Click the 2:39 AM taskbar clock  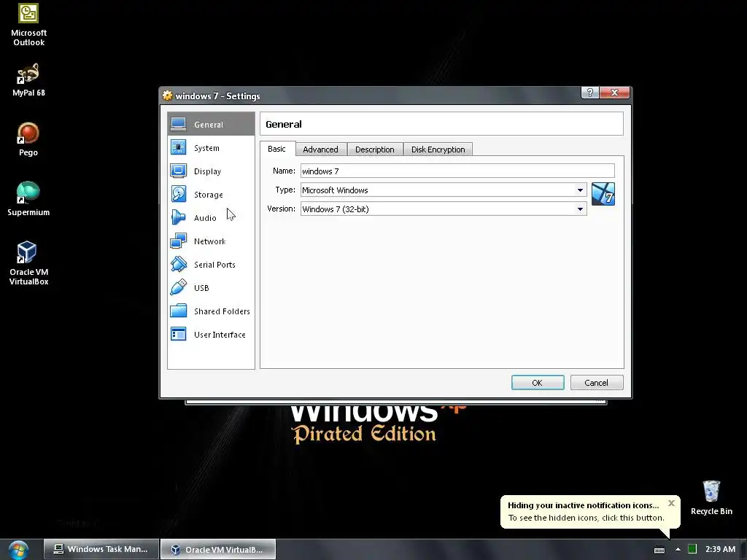(x=720, y=549)
